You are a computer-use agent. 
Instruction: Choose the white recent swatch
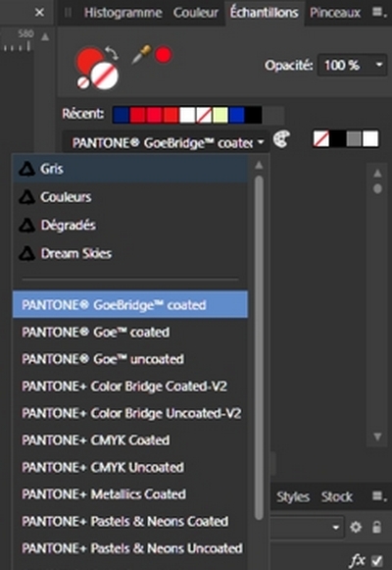(x=187, y=115)
